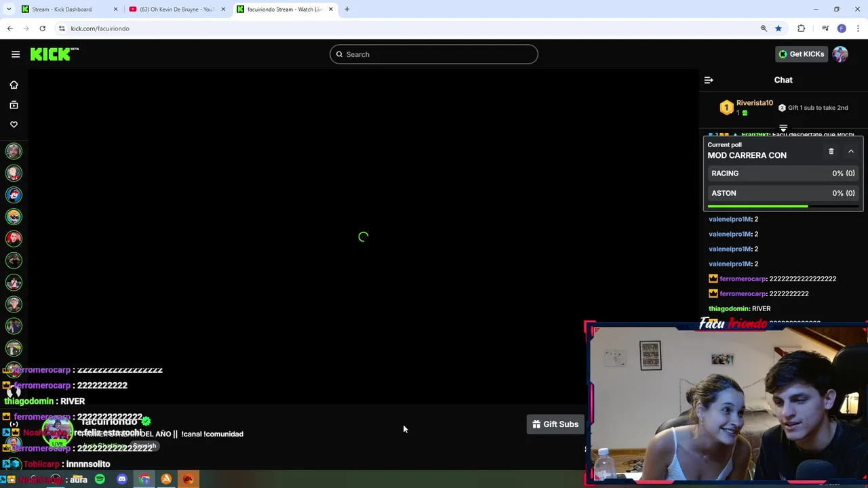Open a new browser tab
Image resolution: width=868 pixels, height=488 pixels.
click(347, 9)
